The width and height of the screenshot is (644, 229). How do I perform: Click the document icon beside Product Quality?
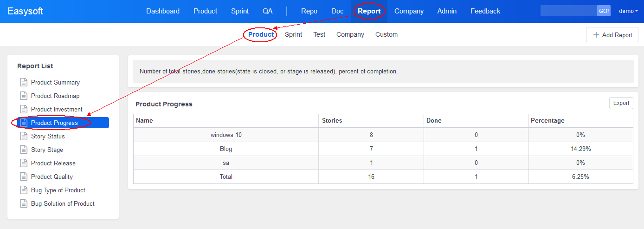[23, 177]
